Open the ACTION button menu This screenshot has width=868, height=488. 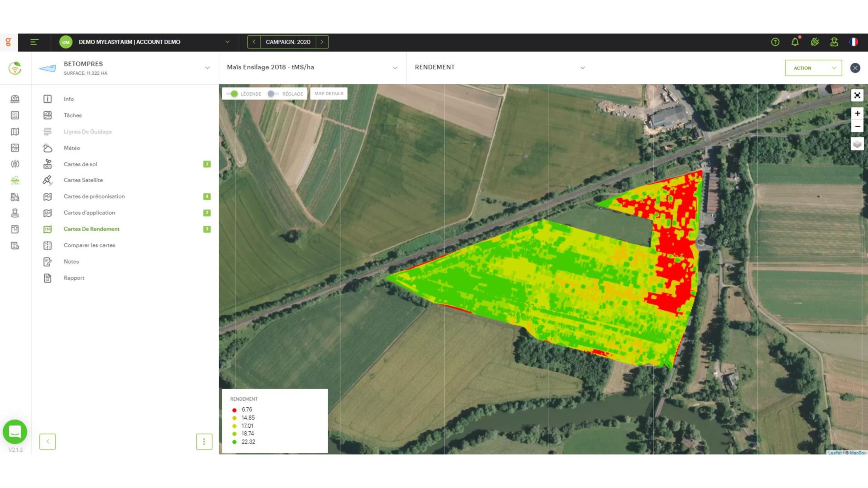pos(813,68)
